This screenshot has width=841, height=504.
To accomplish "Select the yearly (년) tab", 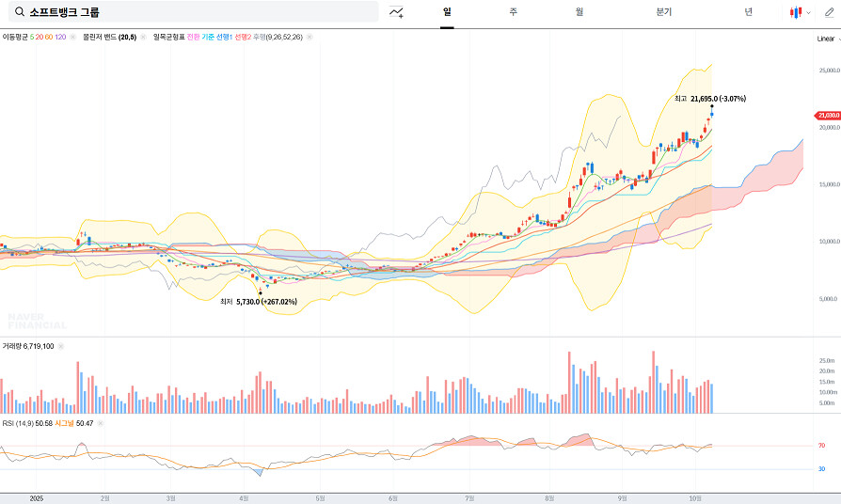I will tap(748, 12).
